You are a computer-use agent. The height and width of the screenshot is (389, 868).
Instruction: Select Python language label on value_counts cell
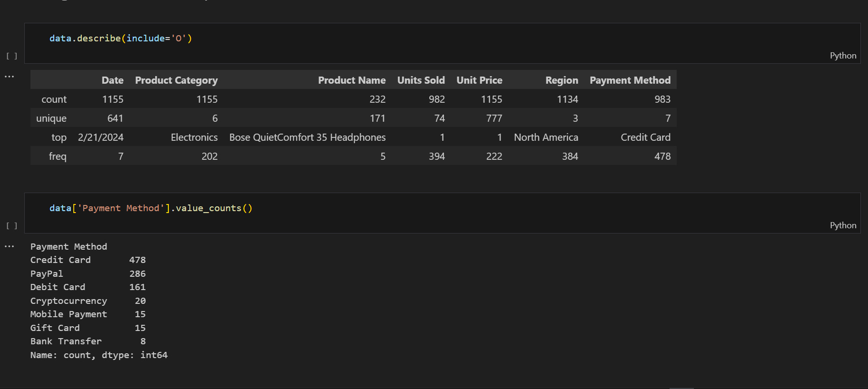tap(843, 225)
